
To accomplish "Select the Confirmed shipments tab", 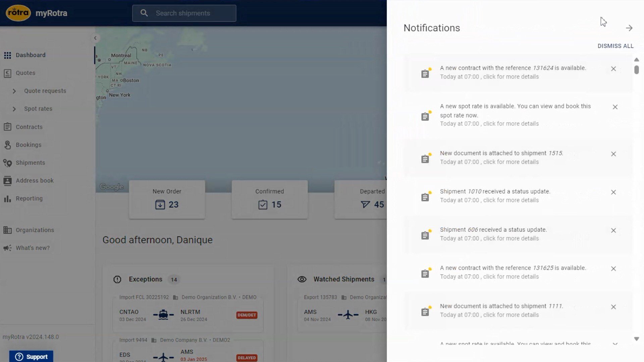I will (x=270, y=198).
